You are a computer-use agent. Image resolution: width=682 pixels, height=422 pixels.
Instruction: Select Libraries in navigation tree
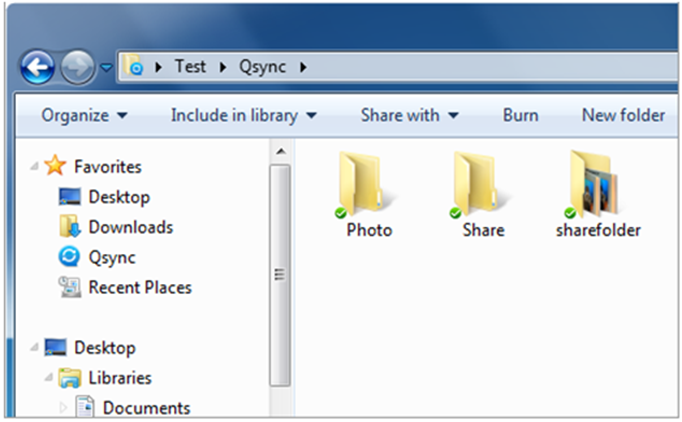coord(120,378)
